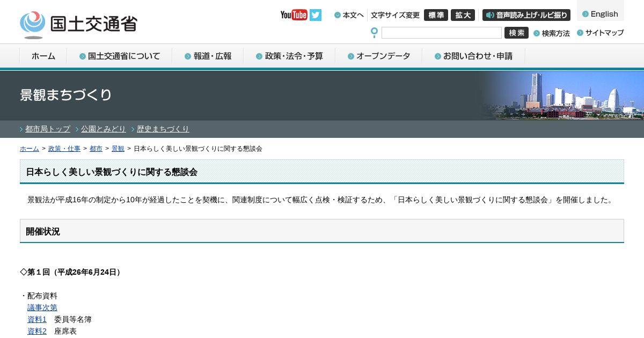Click the 景観まちづくり banner title
Viewport: 644px width, 338px height.
66,95
